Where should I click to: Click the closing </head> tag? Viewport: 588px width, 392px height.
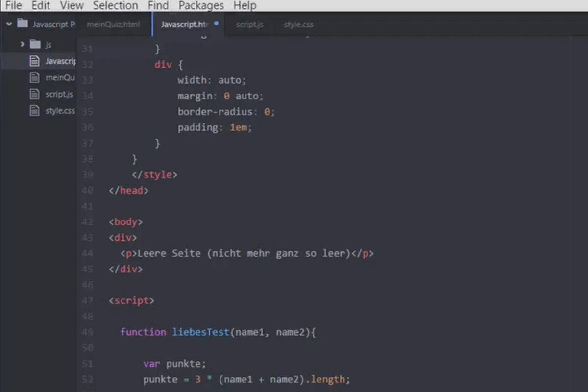pos(128,190)
